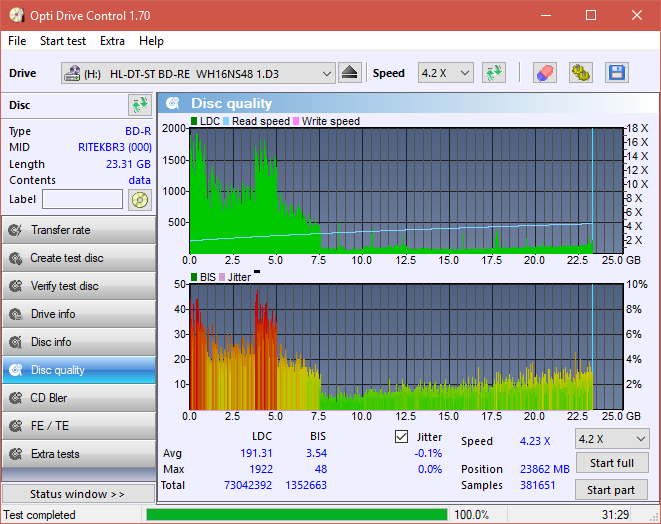Select the Transfer rate test

79,230
